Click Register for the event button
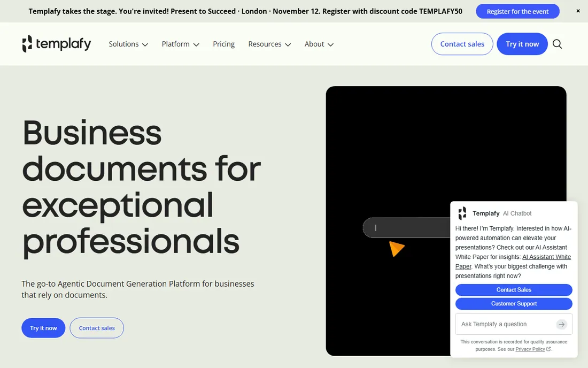This screenshot has height=368, width=588. (517, 11)
